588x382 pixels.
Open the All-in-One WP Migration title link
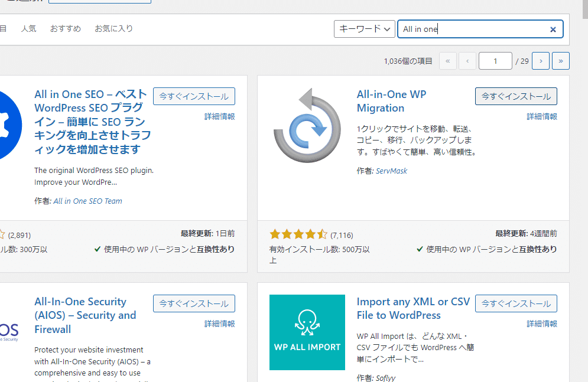391,101
